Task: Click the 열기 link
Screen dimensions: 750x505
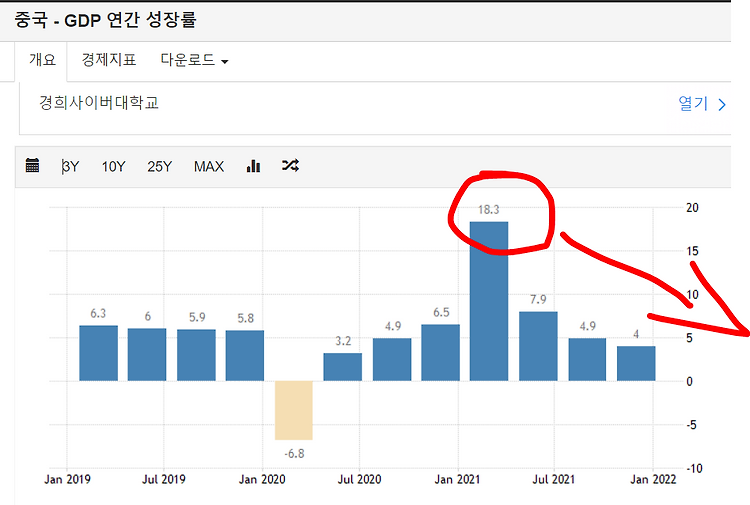Action: tap(693, 103)
